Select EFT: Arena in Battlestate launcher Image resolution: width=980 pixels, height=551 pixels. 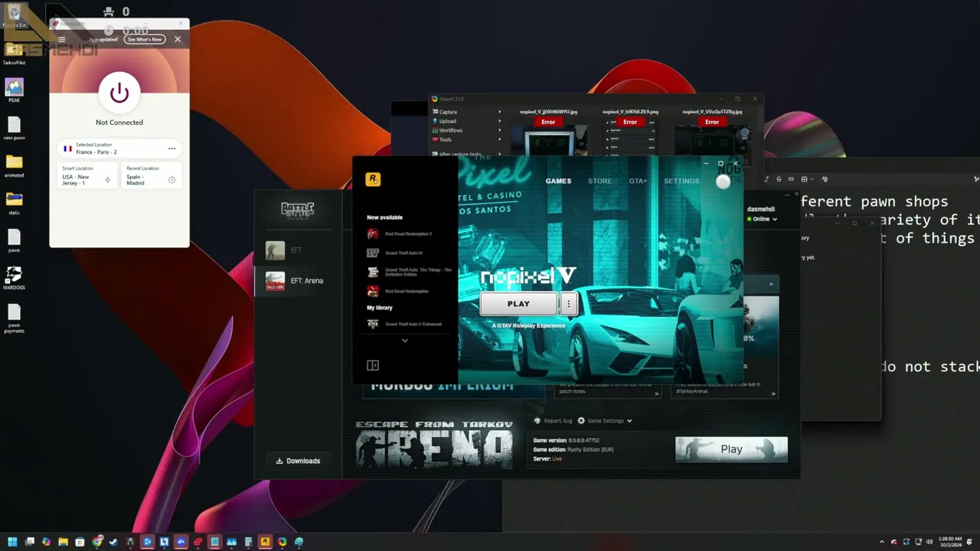click(x=298, y=281)
